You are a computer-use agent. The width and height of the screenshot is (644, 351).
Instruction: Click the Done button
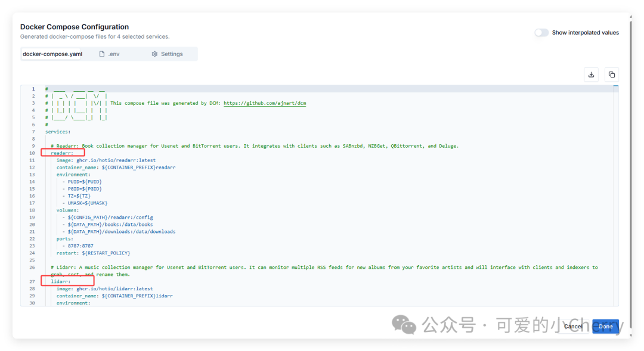605,327
